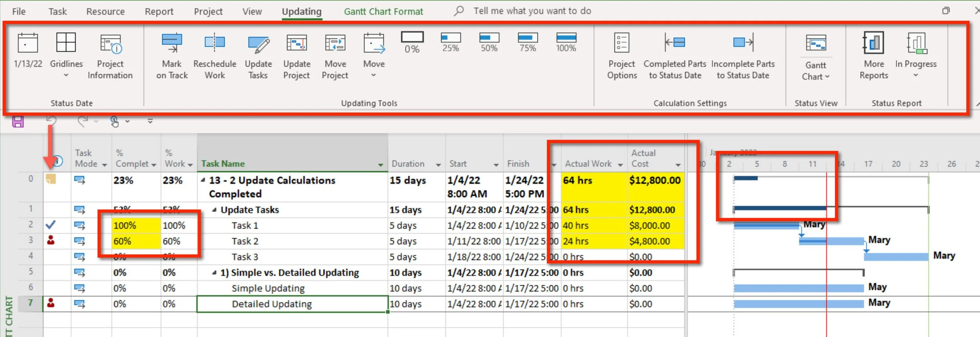The height and width of the screenshot is (337, 980).
Task: Set the task to 50% complete
Action: [x=489, y=42]
